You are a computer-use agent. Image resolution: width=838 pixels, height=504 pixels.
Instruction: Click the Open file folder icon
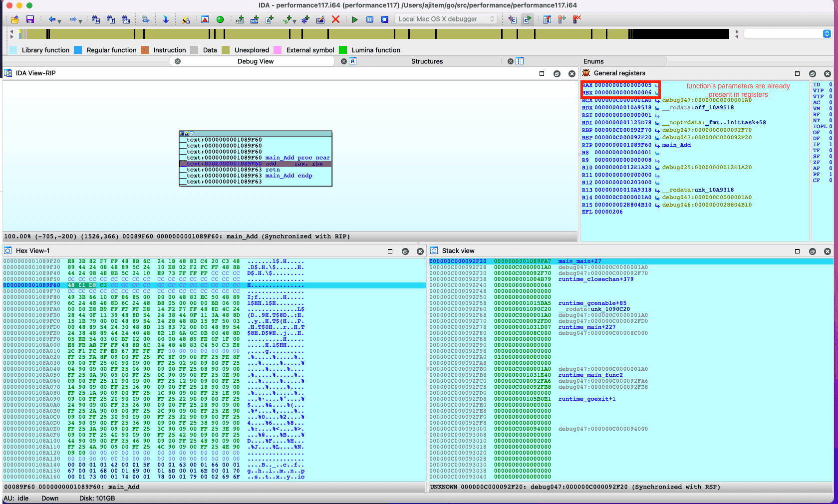[15, 19]
